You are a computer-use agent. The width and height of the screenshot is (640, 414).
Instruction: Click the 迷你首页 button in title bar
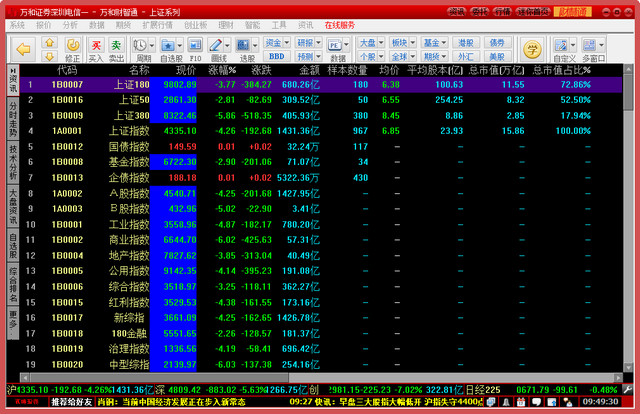tap(533, 12)
